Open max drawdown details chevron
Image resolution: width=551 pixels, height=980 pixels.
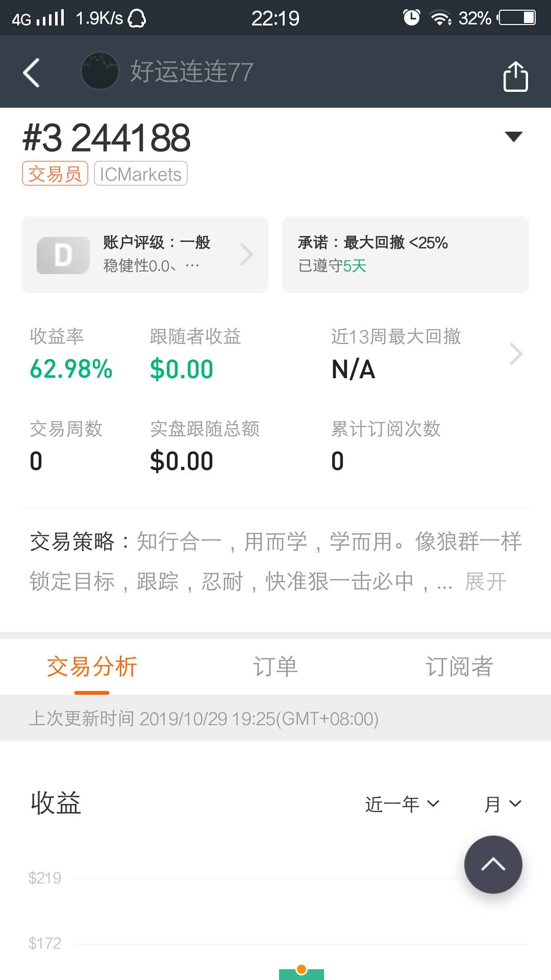point(516,354)
